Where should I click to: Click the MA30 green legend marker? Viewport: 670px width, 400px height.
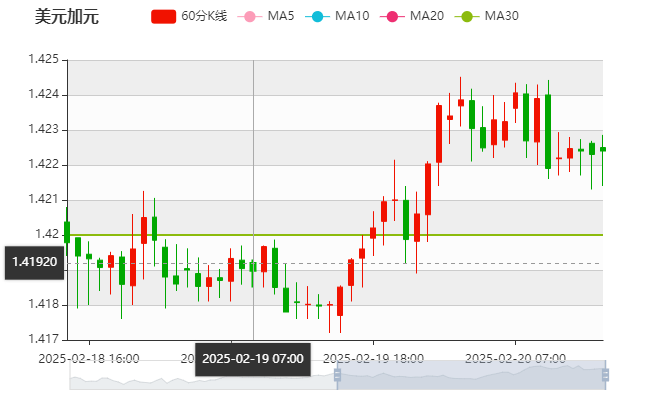point(466,17)
